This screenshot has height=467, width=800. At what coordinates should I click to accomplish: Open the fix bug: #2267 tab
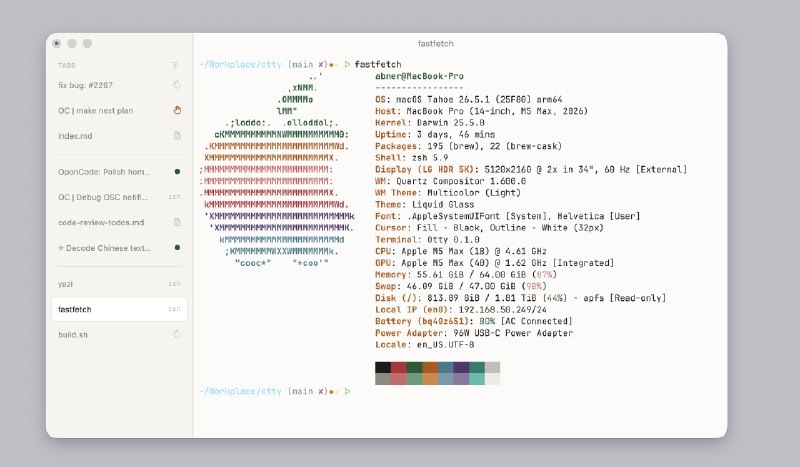(119, 85)
